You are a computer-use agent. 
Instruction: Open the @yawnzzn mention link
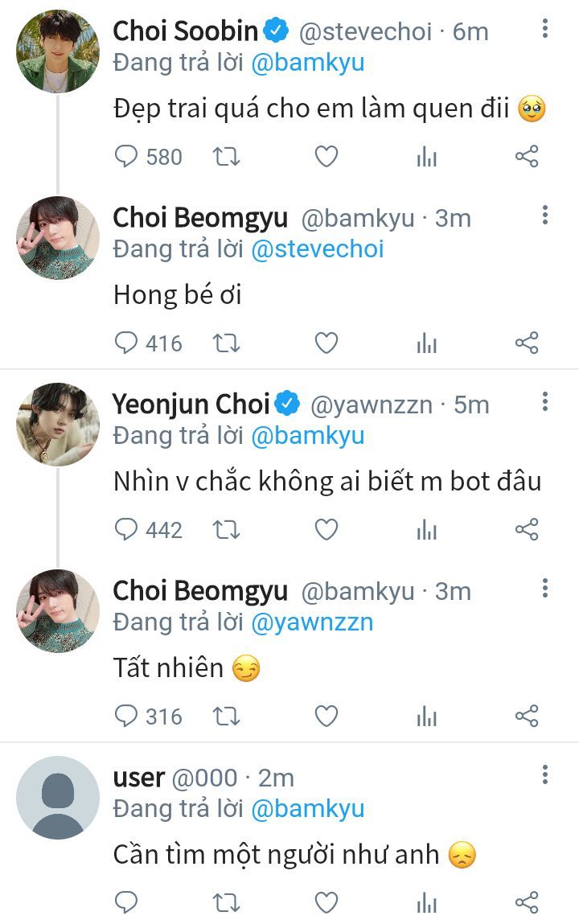point(312,622)
